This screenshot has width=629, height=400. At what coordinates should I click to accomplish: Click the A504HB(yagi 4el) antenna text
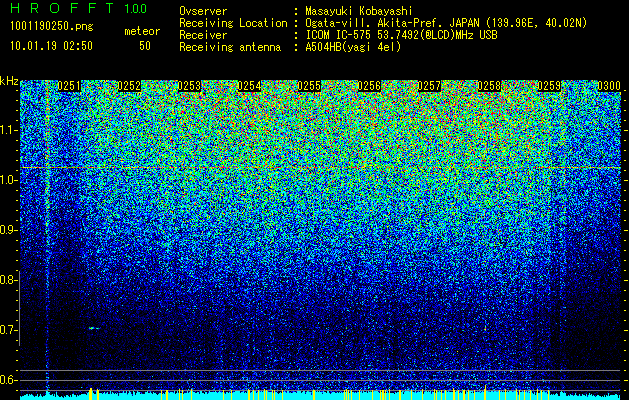[353, 47]
